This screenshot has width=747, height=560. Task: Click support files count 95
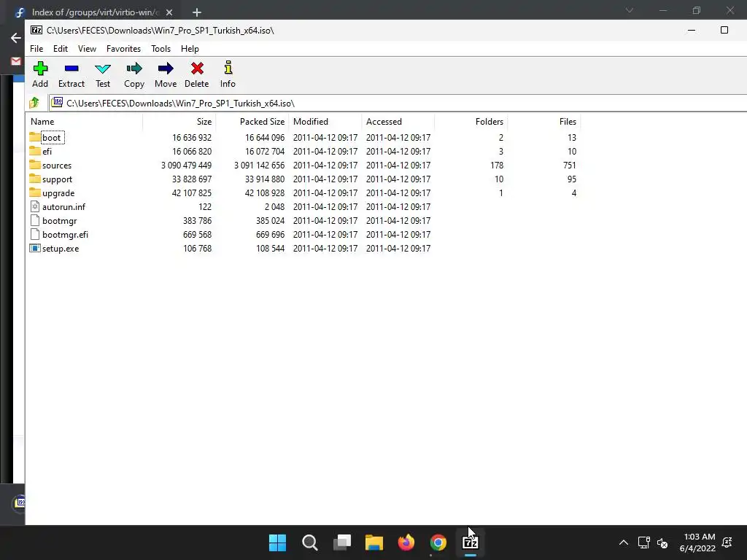(572, 179)
